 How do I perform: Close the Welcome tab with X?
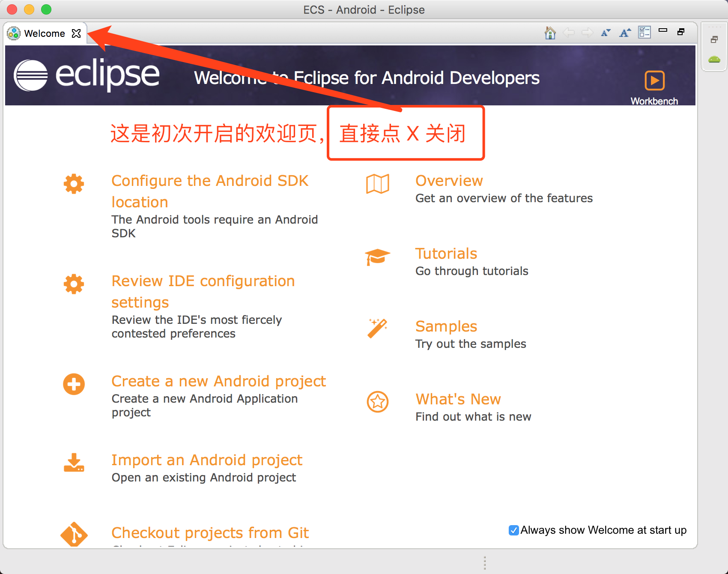pos(76,33)
